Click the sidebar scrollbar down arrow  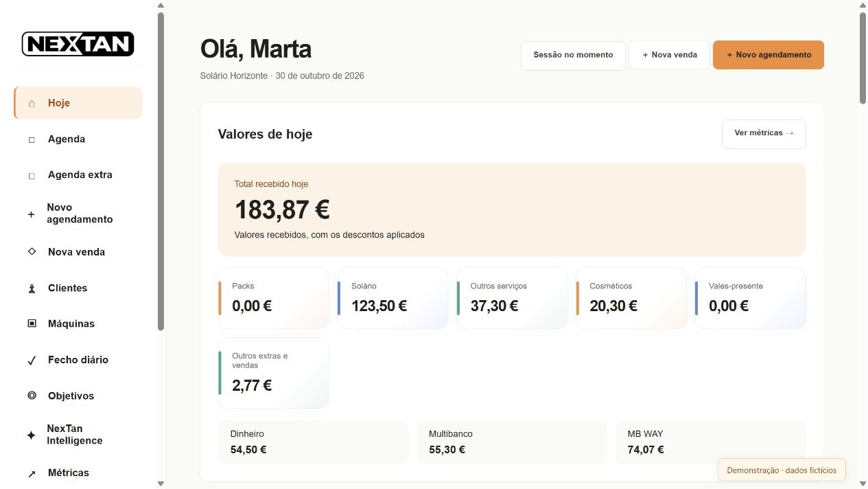coord(161,484)
